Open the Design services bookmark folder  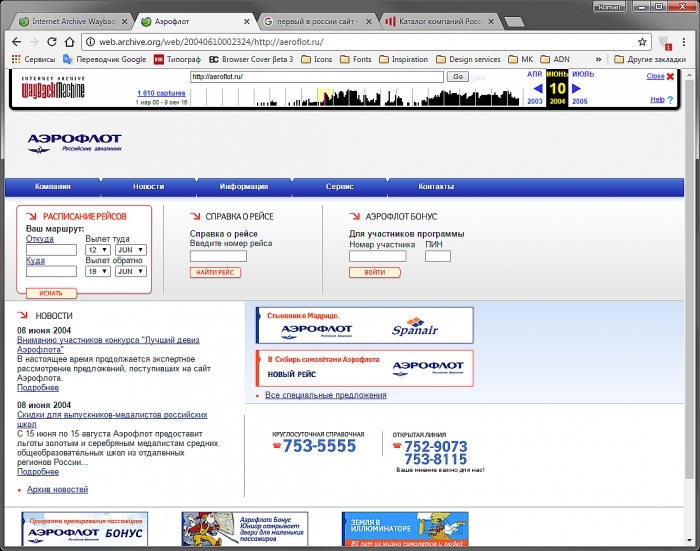(468, 59)
